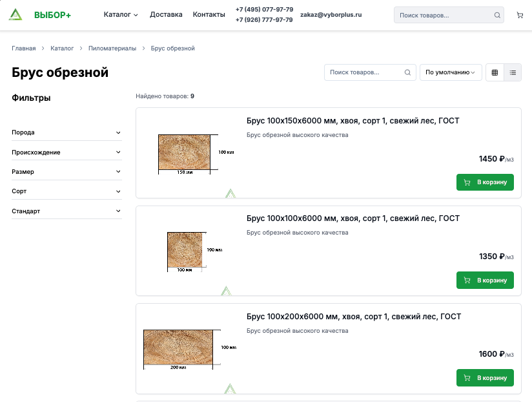Focus the header Поиск товаров field
532x402 pixels.
[442, 15]
